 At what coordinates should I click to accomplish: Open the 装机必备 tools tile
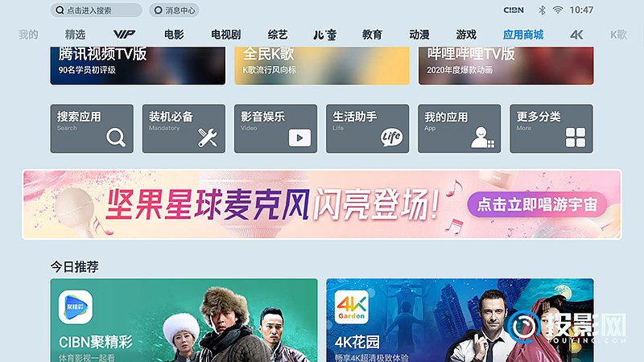tap(184, 129)
